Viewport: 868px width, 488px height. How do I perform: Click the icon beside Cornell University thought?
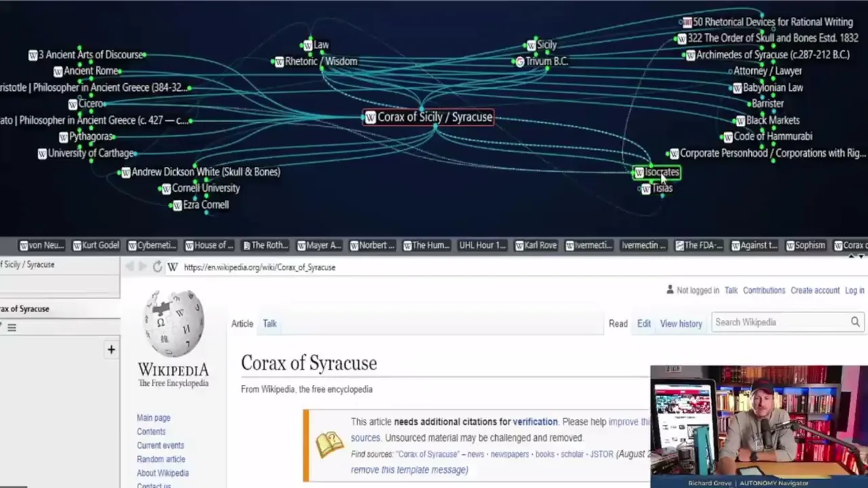[x=166, y=189]
